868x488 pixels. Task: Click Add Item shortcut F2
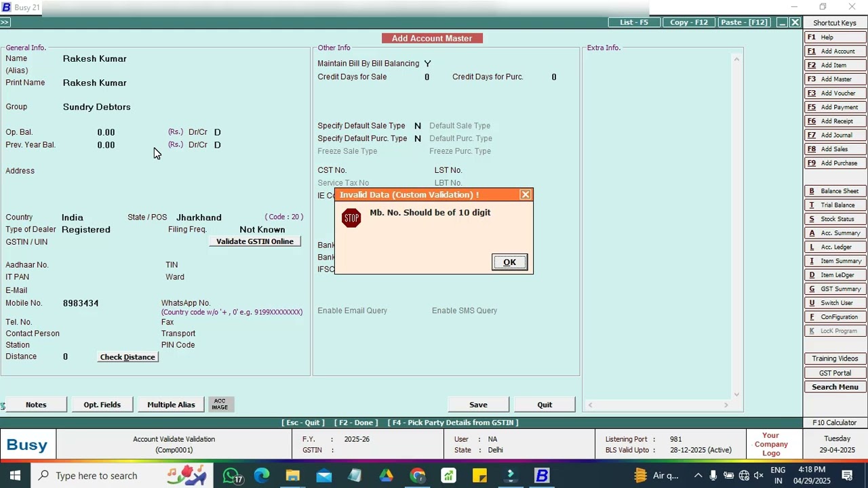coord(835,65)
